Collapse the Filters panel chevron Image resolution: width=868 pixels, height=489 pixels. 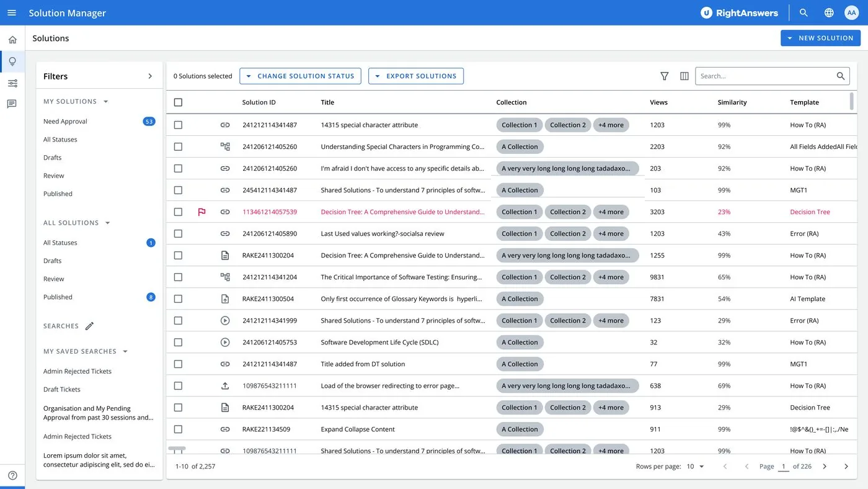click(x=150, y=76)
